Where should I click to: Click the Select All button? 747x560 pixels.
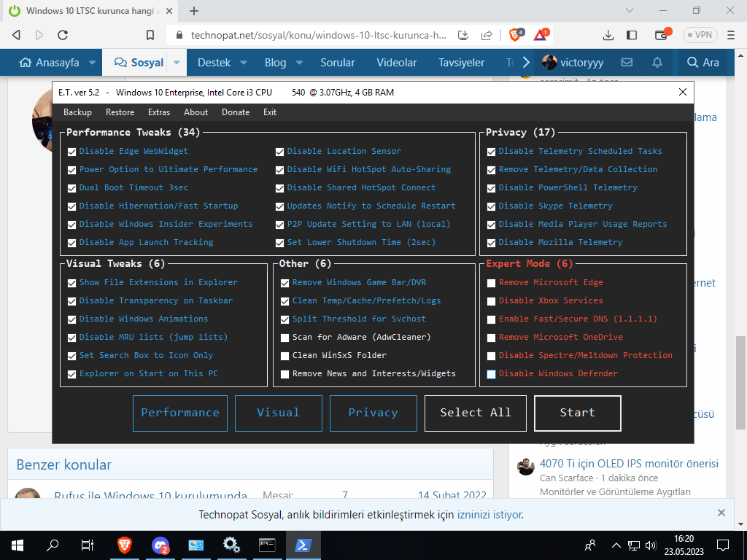click(476, 413)
